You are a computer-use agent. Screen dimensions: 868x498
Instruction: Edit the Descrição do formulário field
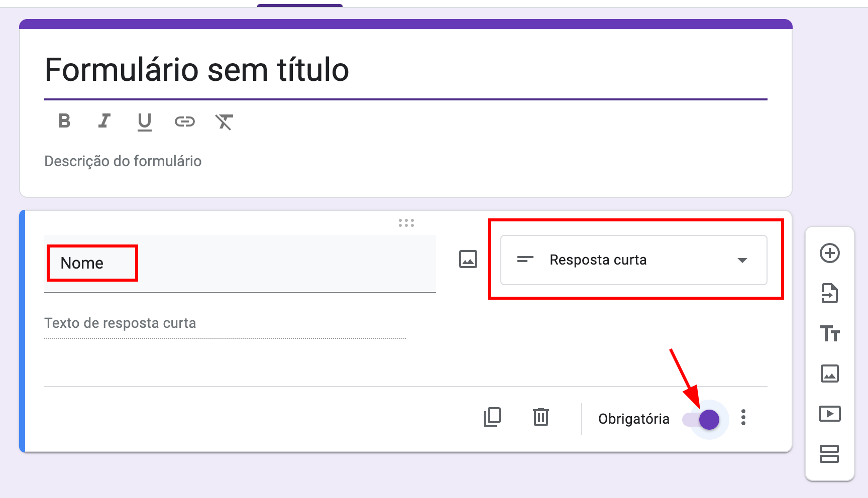click(123, 161)
